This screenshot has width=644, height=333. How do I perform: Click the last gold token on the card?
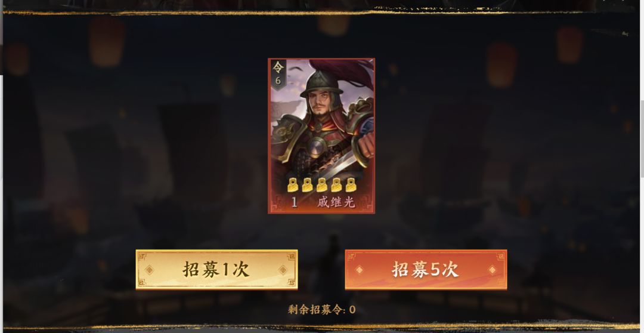351,185
